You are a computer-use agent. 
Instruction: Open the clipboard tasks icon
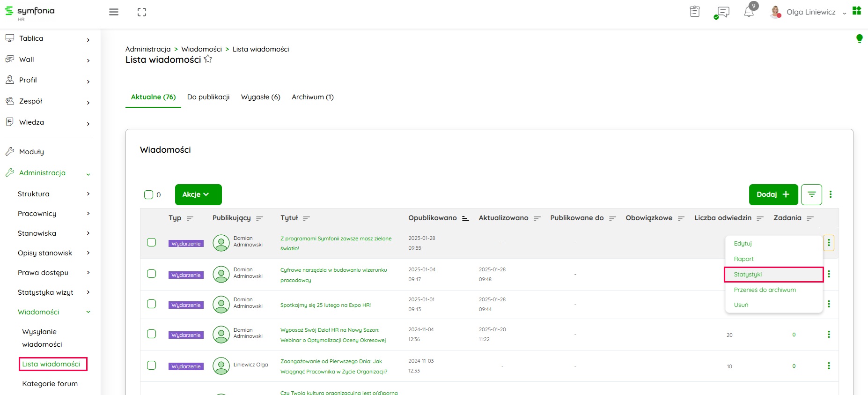(695, 12)
